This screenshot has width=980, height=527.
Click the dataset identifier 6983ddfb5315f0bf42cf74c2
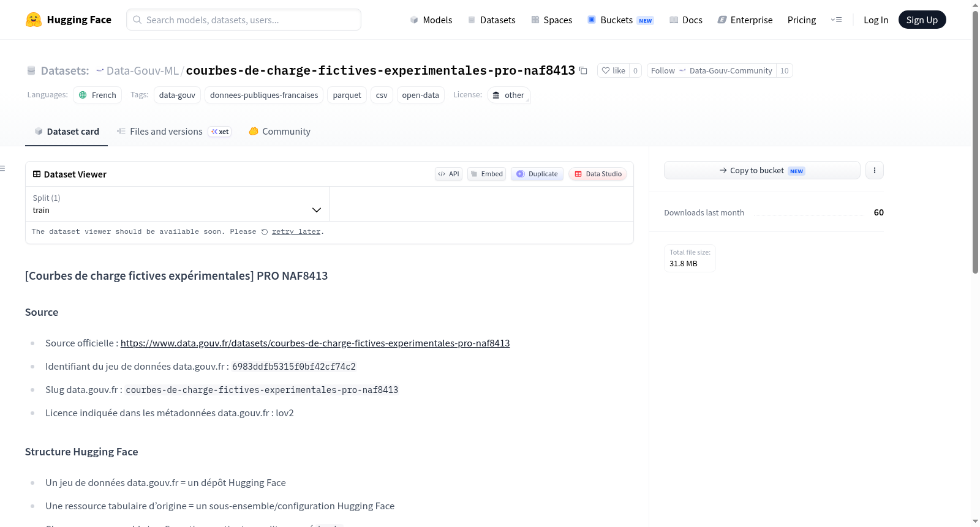294,367
